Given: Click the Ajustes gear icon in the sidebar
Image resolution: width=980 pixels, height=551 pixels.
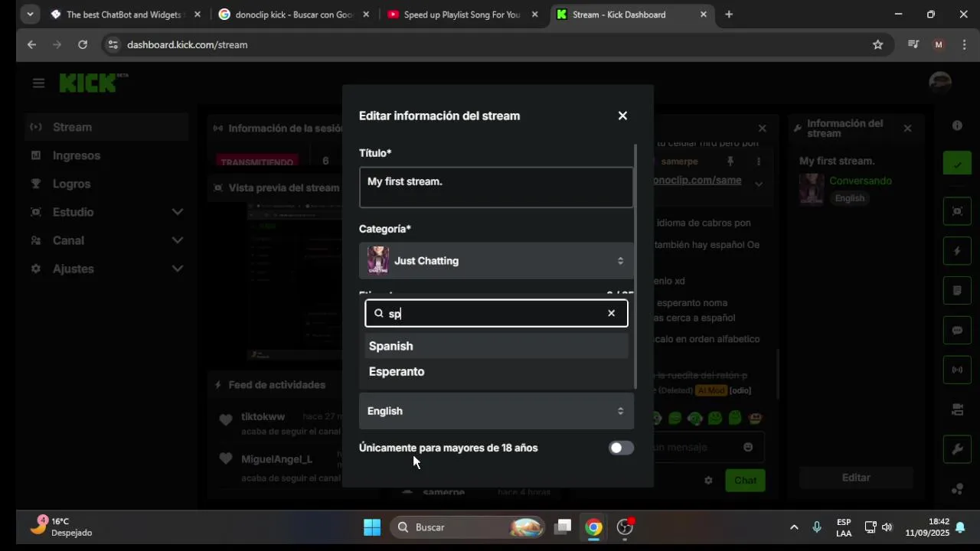Looking at the screenshot, I should 36,269.
